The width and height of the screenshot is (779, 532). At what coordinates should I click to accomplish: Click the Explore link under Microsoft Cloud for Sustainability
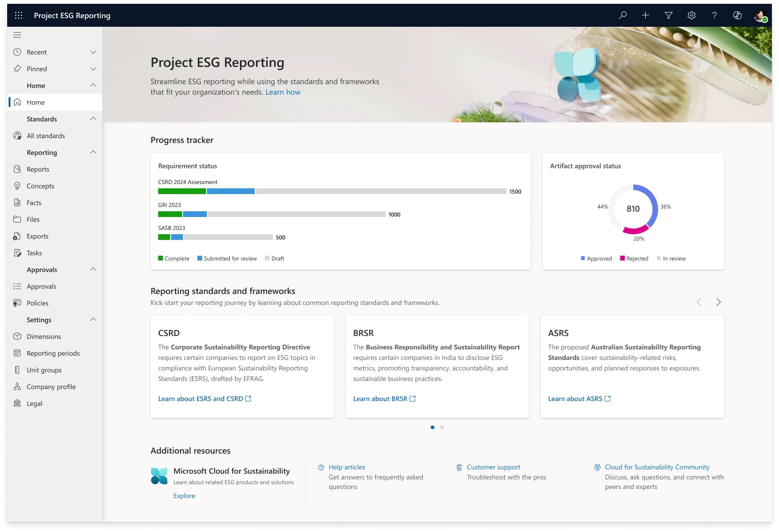point(184,496)
